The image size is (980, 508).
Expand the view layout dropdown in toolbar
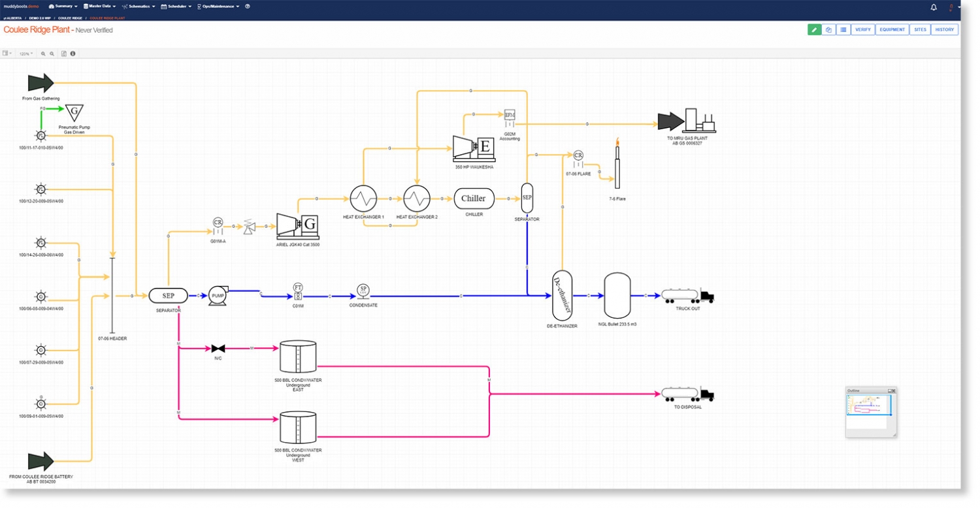click(7, 54)
